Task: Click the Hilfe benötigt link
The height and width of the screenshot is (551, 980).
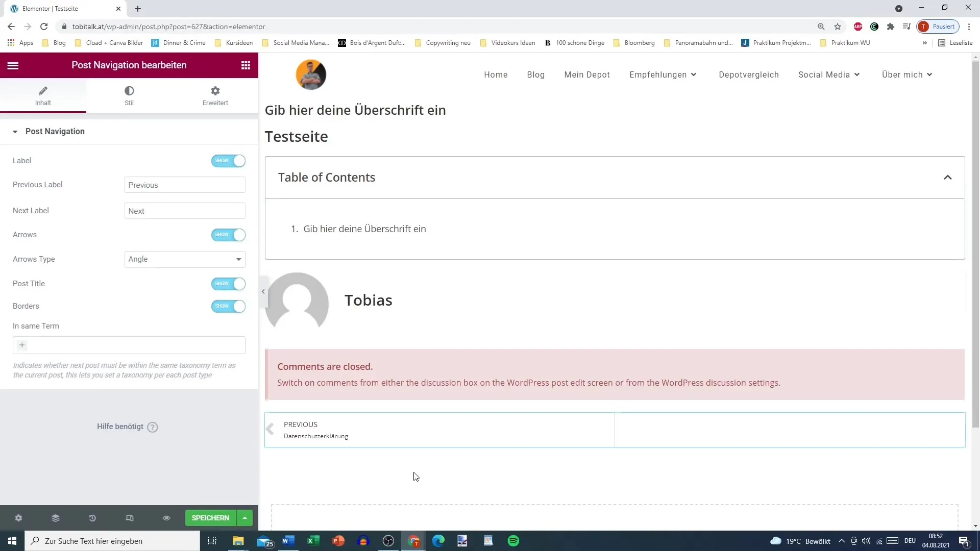Action: (120, 427)
